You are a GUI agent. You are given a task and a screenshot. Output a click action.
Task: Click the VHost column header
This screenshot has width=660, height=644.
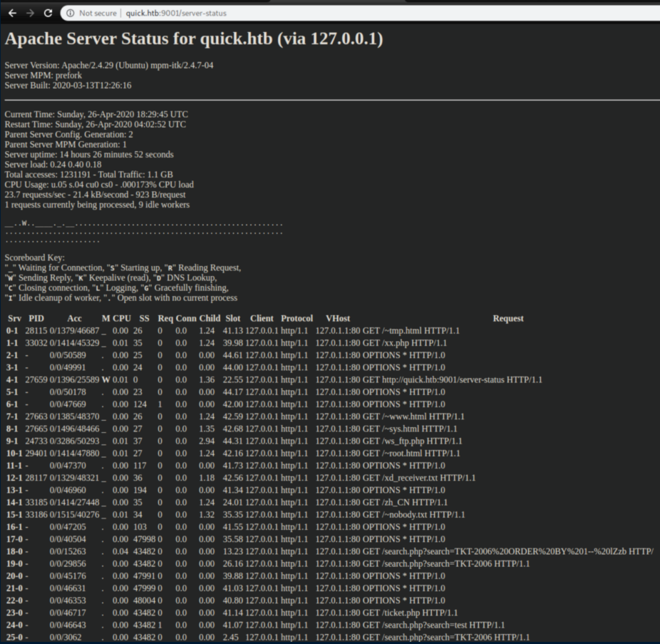coord(337,318)
